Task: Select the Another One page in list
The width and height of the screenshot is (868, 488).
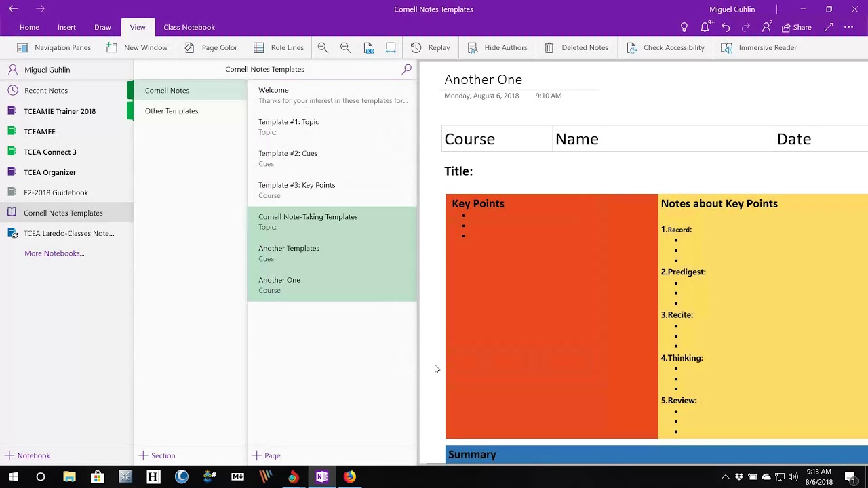Action: tap(332, 285)
